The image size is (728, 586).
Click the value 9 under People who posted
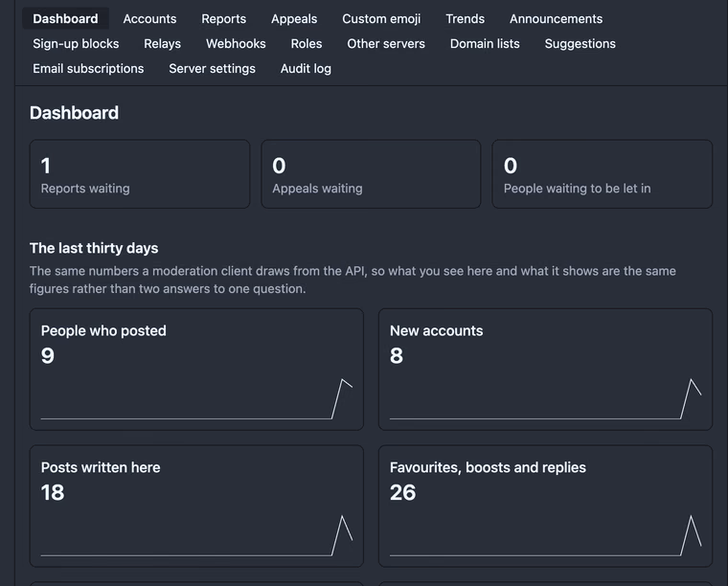47,356
